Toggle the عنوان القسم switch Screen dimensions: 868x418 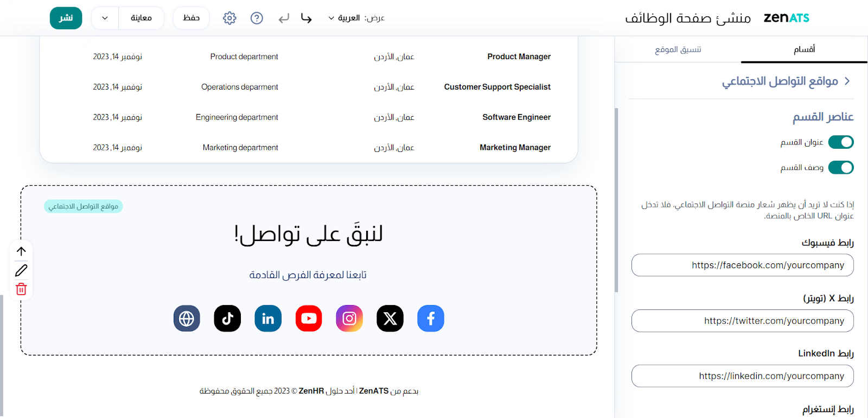click(x=841, y=142)
